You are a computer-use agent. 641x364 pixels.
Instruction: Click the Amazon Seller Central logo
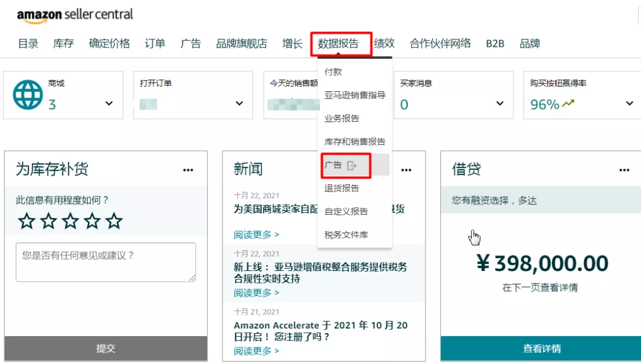pyautogui.click(x=75, y=15)
